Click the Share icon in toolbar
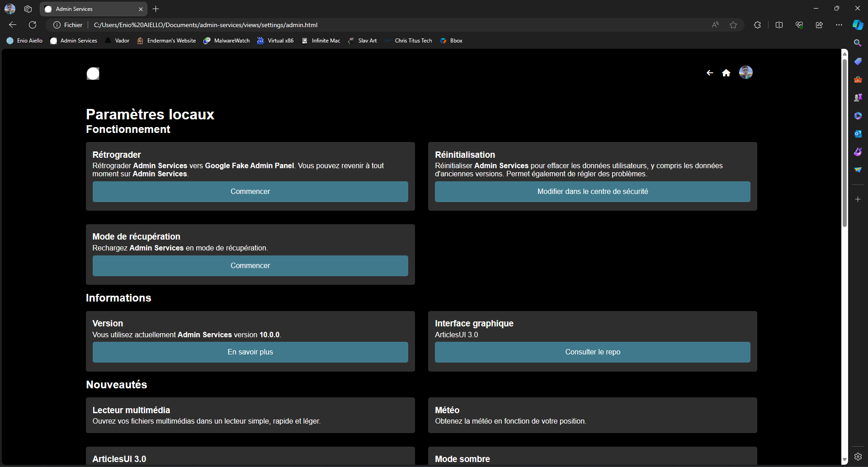This screenshot has height=467, width=868. [819, 25]
